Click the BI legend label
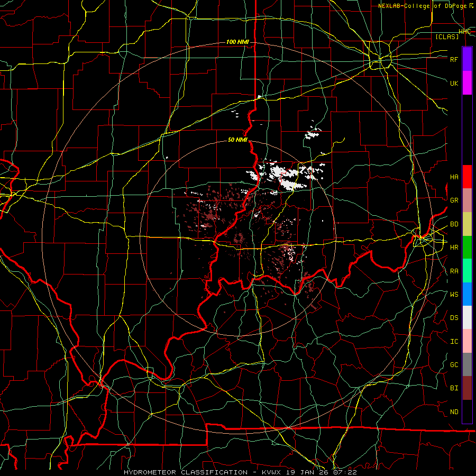This screenshot has width=476, height=476. 454,388
